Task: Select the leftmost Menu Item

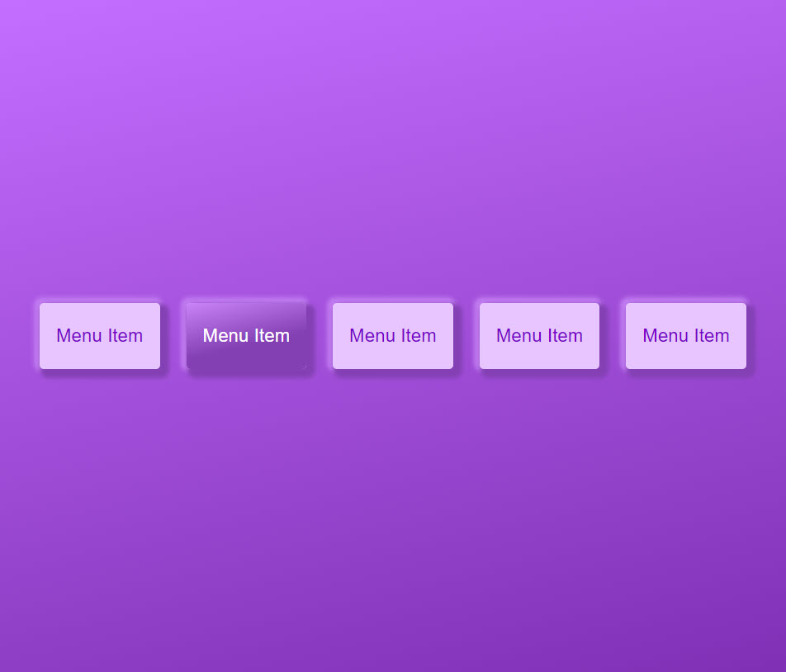Action: pyautogui.click(x=100, y=336)
